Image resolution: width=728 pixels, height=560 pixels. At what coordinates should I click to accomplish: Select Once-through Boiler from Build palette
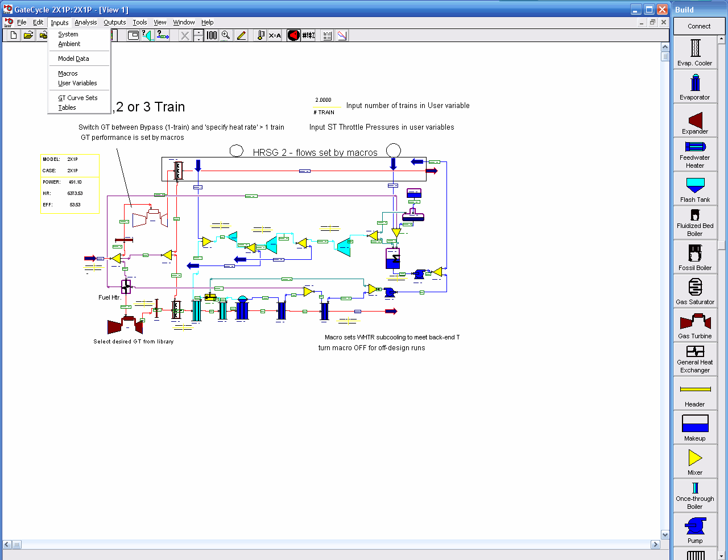[695, 496]
